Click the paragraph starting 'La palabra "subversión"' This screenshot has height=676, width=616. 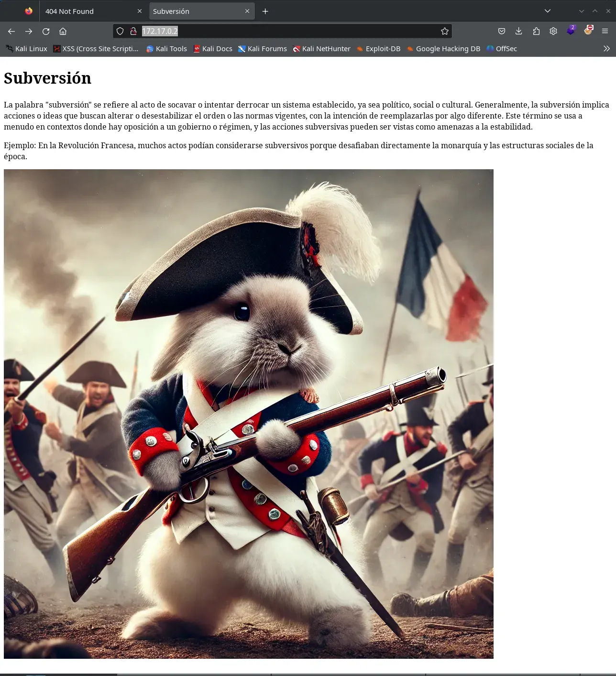tap(307, 116)
